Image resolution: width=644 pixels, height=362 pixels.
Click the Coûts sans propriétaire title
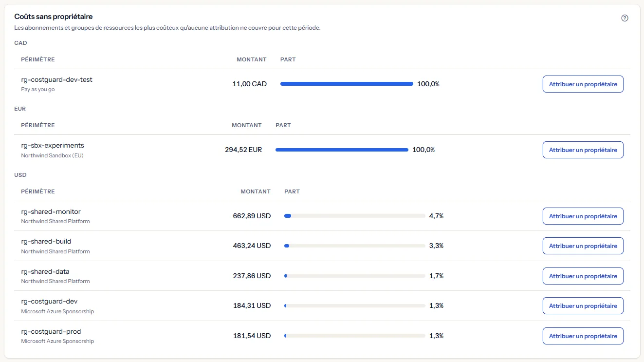(x=54, y=17)
